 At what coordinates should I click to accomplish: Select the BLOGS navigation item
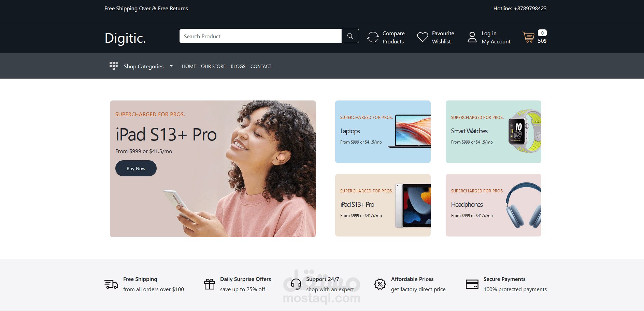(x=238, y=66)
